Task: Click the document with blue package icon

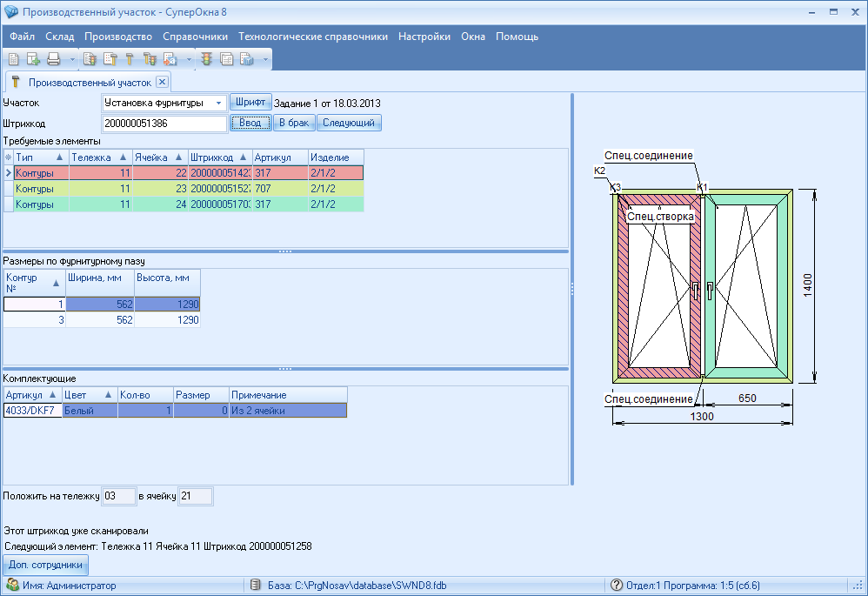Action: 247,58
